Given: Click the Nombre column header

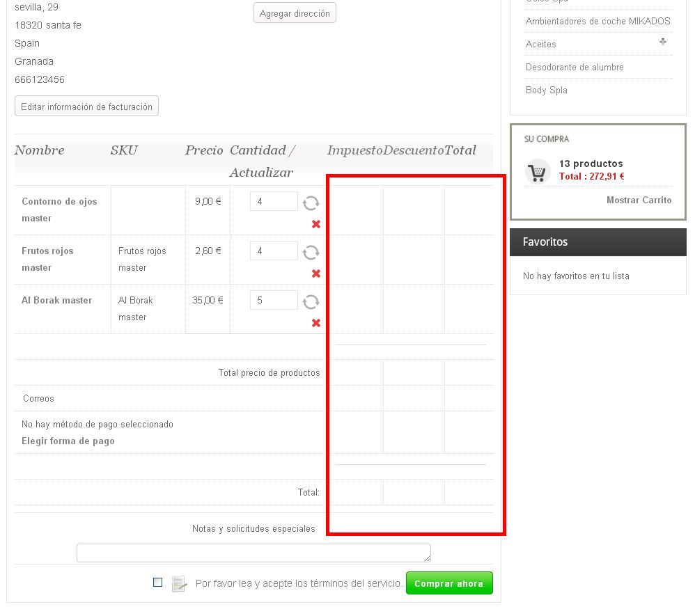Looking at the screenshot, I should (x=40, y=150).
